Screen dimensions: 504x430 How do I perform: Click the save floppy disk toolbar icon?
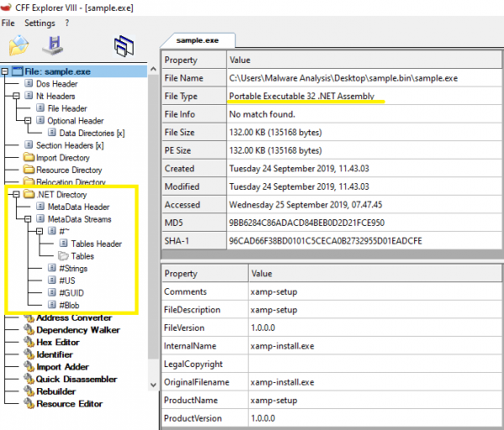point(55,45)
